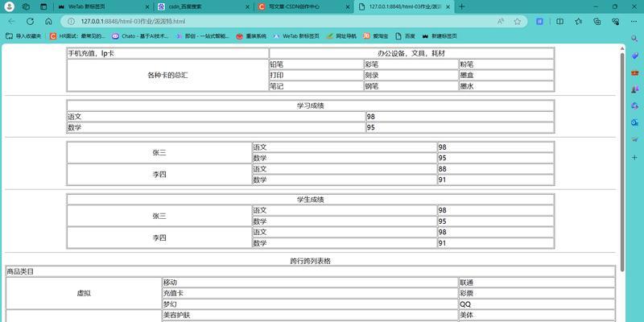Click the 学生成绩 table header
The image size is (644, 322).
tap(311, 200)
